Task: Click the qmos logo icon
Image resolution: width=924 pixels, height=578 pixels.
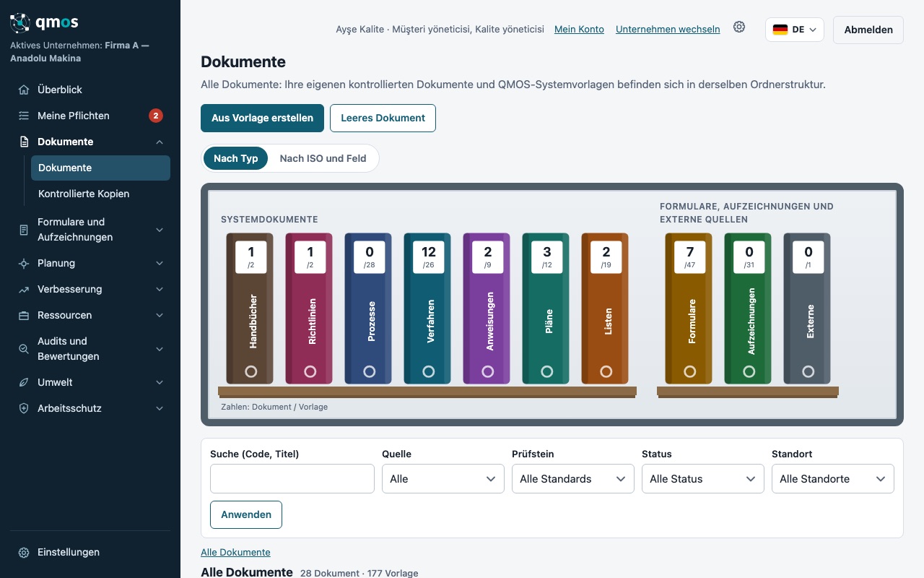Action: pyautogui.click(x=20, y=23)
